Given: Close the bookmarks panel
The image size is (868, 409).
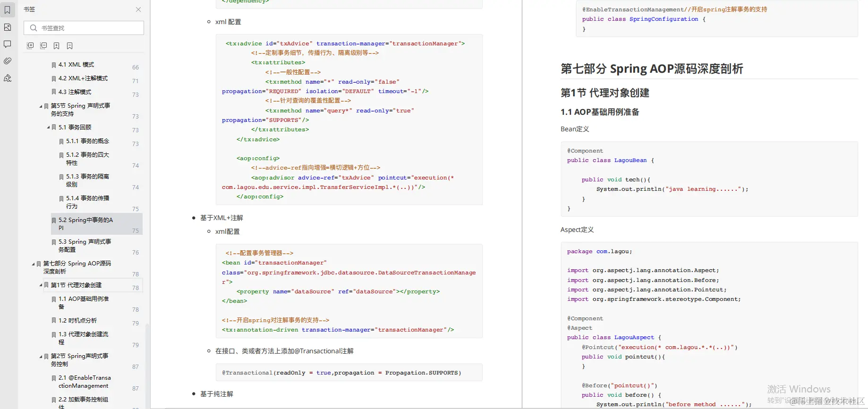Looking at the screenshot, I should coord(138,9).
